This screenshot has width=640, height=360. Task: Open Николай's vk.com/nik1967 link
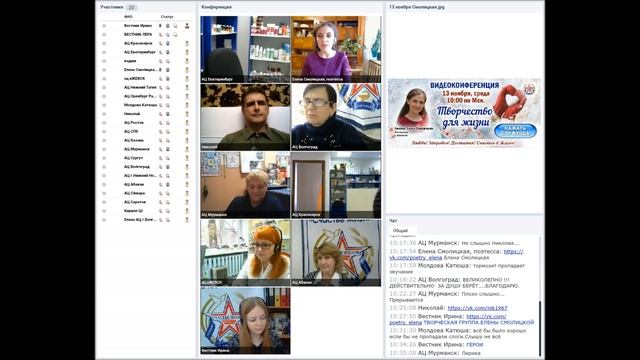[477, 308]
